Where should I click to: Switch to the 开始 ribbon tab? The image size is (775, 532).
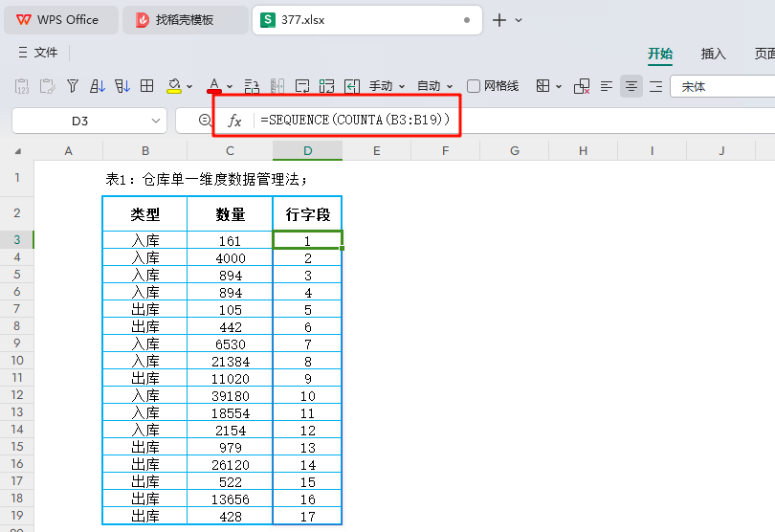(x=660, y=54)
